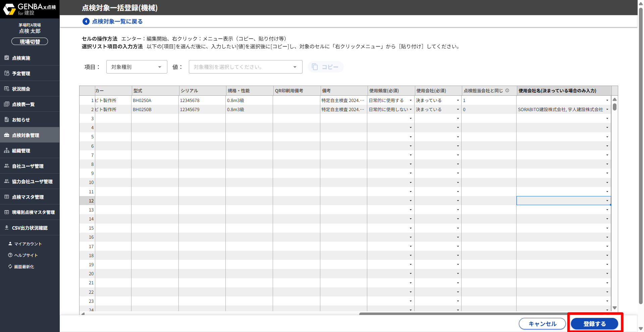Click the info icon next to 点検担当会社と同じ

click(507, 91)
